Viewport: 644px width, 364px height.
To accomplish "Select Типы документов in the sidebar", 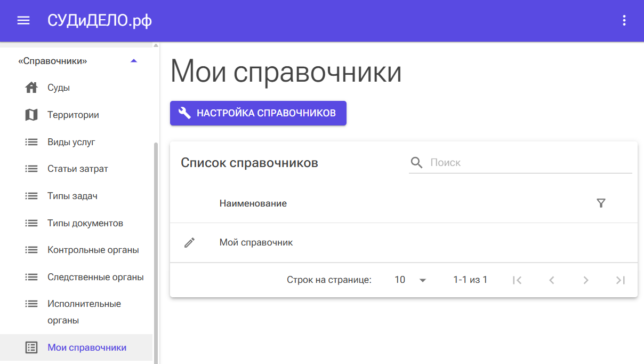I will (x=85, y=223).
